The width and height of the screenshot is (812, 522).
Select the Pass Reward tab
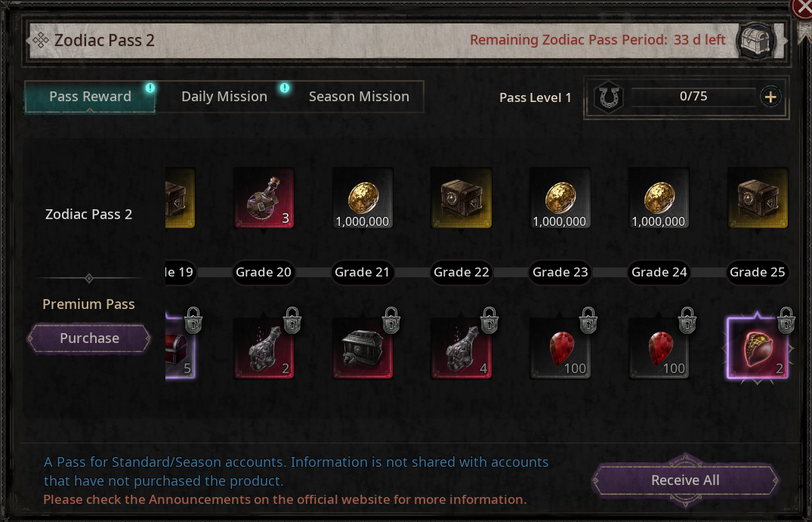(x=90, y=97)
